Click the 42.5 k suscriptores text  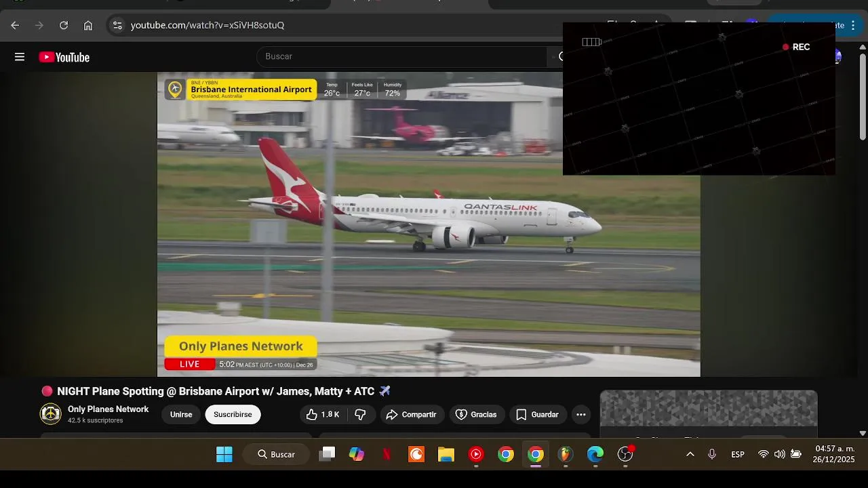(x=96, y=420)
